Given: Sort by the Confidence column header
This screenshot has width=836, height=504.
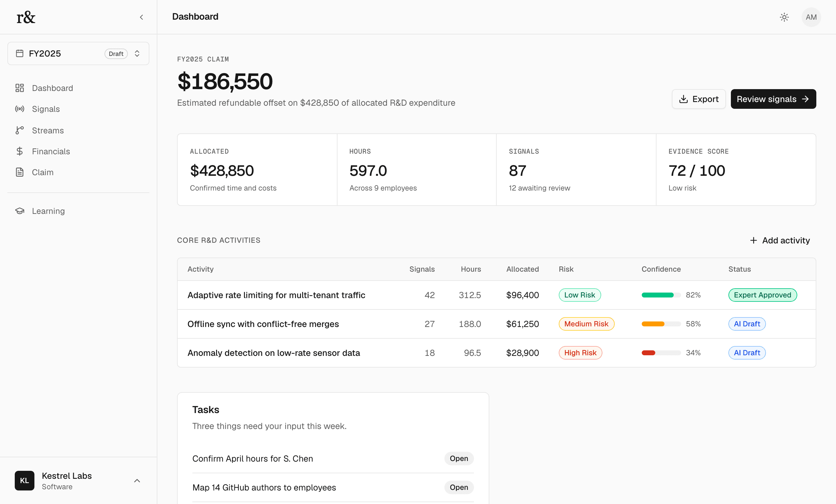Looking at the screenshot, I should tap(661, 269).
